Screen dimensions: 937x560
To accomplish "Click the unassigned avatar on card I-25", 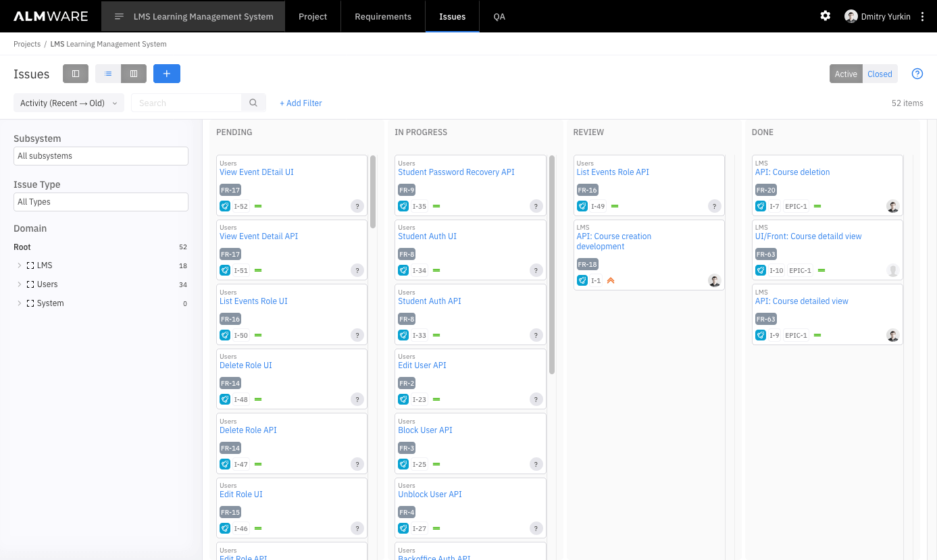I will click(536, 464).
